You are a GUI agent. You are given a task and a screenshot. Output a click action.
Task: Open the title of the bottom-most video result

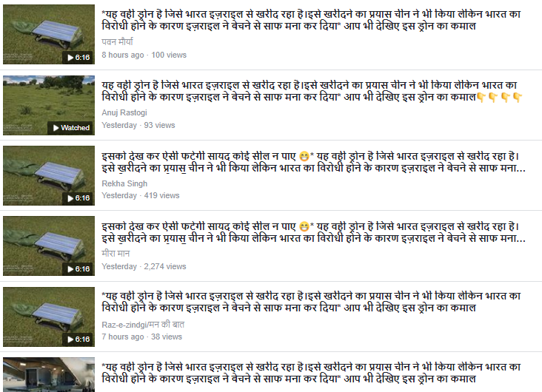311,373
